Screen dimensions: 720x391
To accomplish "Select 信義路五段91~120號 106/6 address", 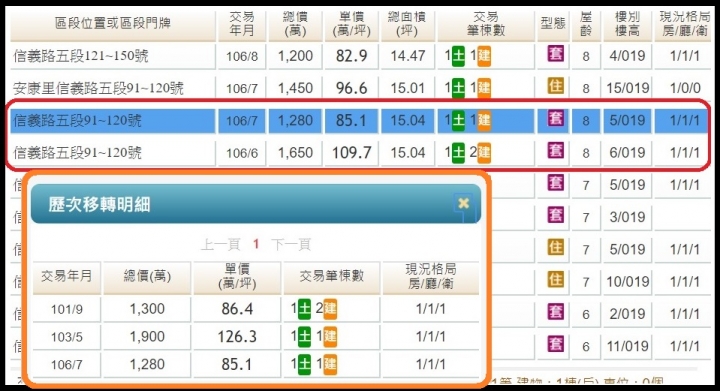I will (112, 153).
